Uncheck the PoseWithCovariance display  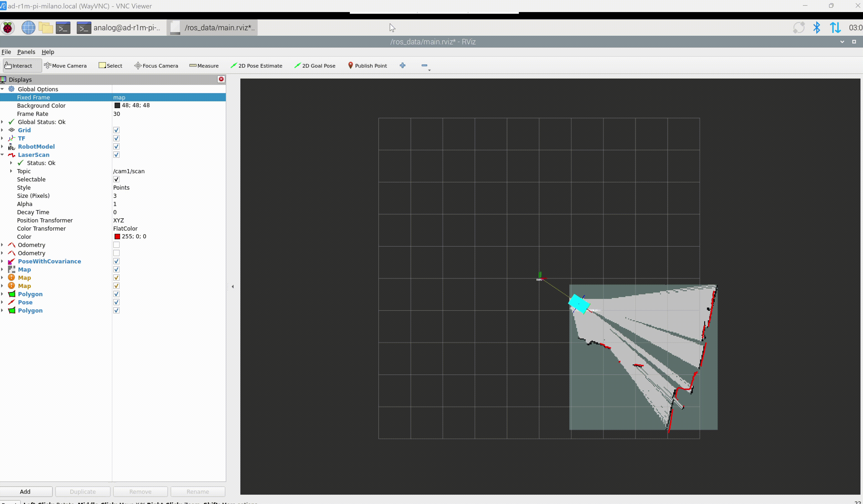coord(116,261)
